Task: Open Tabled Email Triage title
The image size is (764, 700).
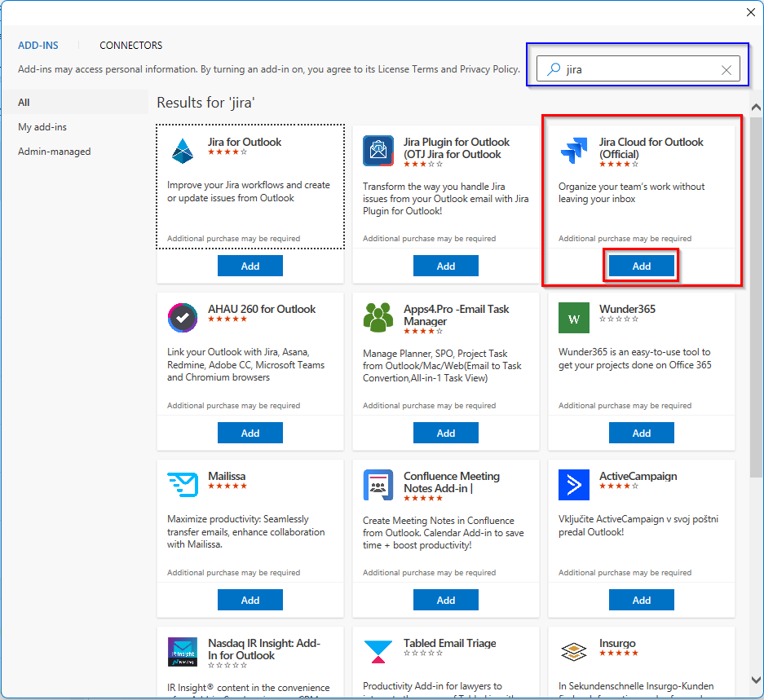Action: [x=450, y=644]
